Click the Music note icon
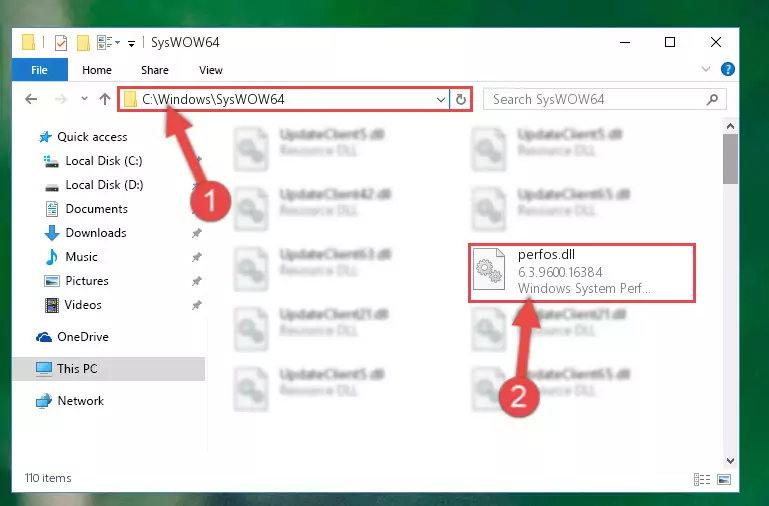 (x=51, y=257)
